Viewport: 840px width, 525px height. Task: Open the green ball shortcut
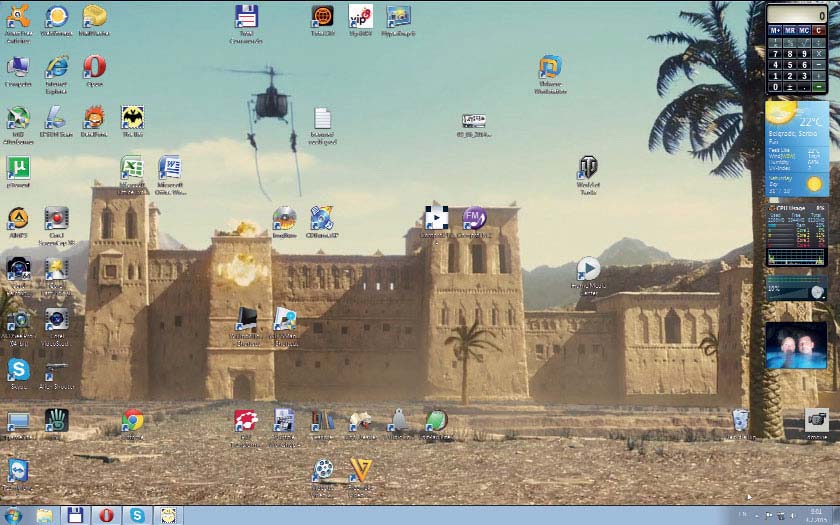click(x=436, y=421)
